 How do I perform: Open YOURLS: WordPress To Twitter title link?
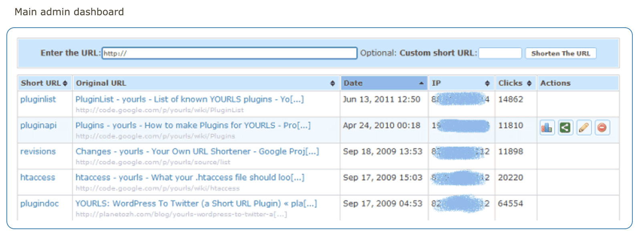(x=196, y=204)
